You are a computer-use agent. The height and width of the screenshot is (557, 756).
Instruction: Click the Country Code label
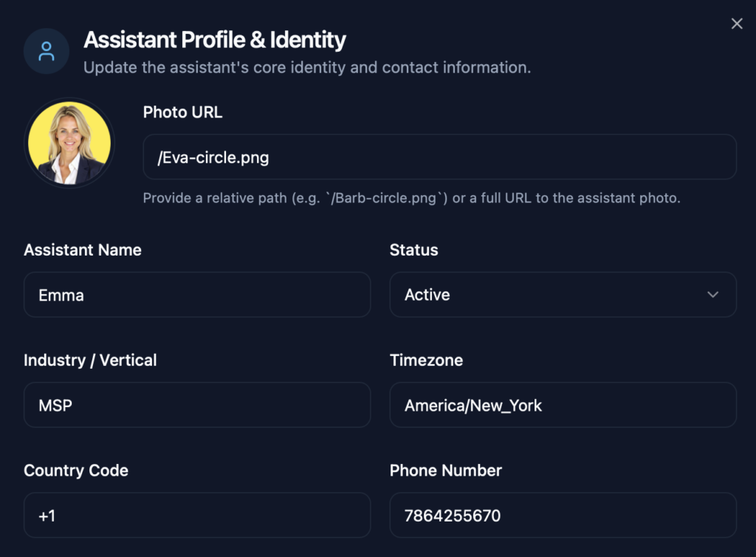tap(76, 471)
